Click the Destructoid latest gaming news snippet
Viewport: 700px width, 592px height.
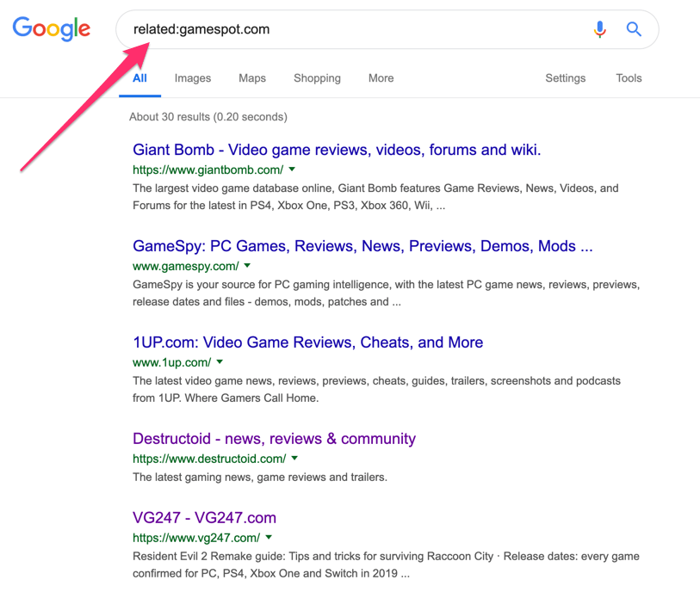point(260,478)
